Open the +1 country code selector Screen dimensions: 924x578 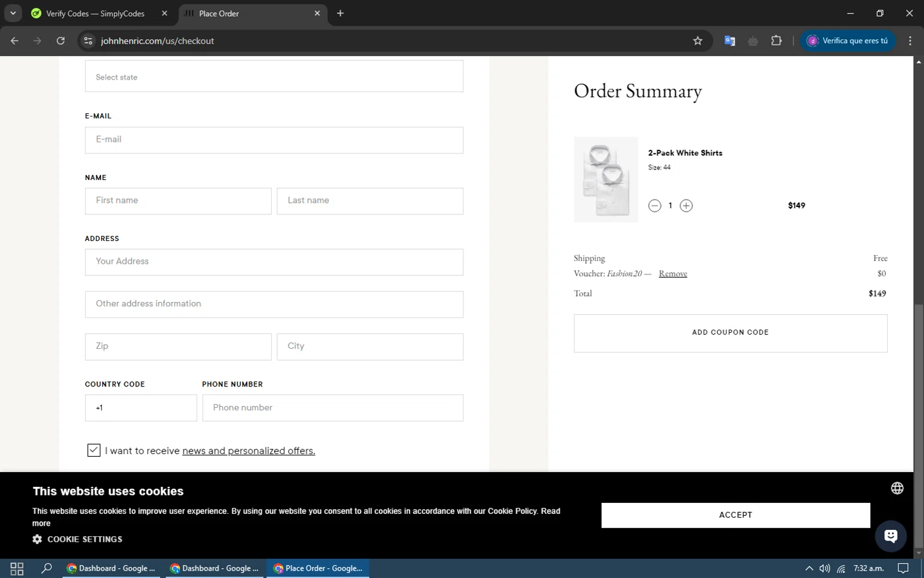[x=141, y=408]
